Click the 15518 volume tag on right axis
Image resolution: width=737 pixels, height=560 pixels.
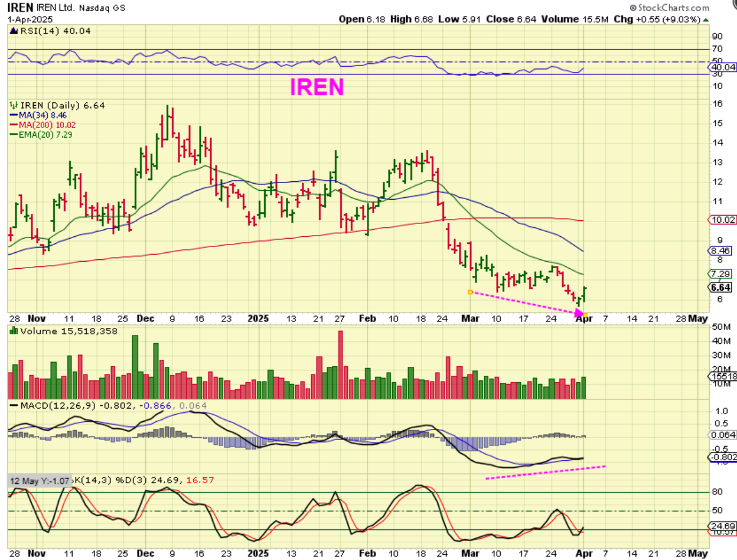tap(723, 376)
